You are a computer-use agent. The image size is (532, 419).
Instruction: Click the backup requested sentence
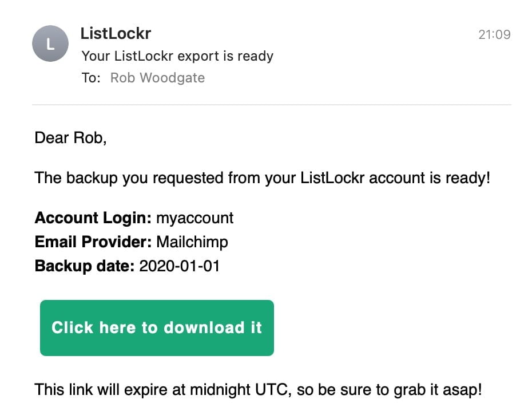(262, 177)
